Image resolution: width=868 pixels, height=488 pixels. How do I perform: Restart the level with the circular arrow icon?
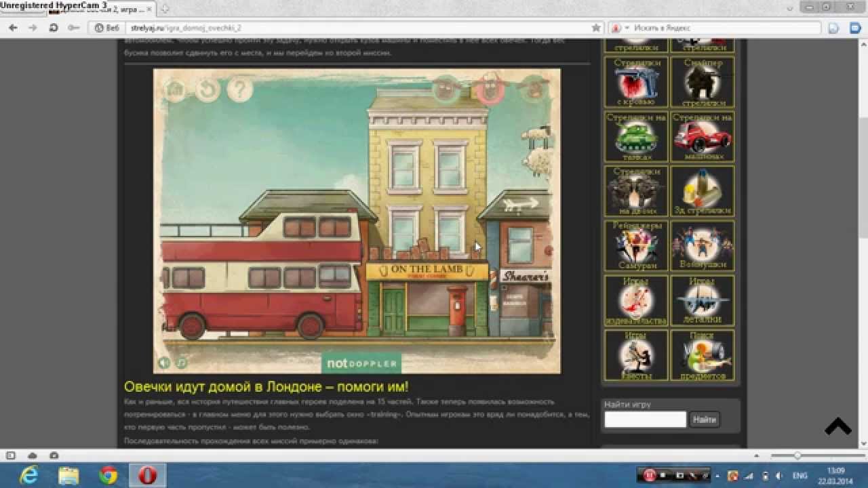(208, 89)
